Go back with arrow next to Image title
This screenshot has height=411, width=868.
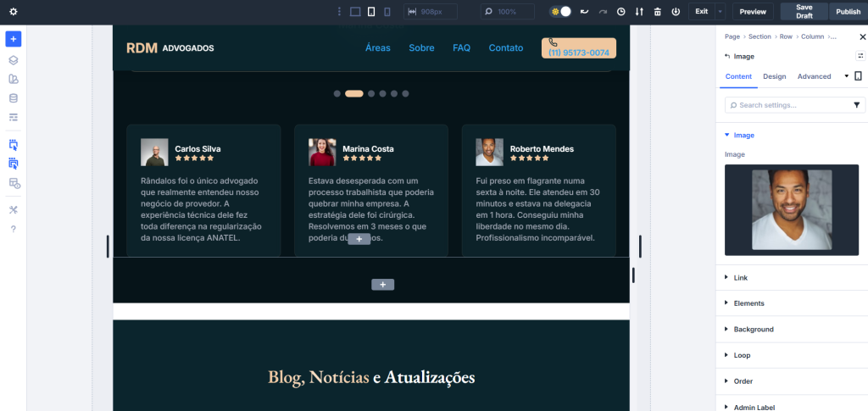pos(727,57)
